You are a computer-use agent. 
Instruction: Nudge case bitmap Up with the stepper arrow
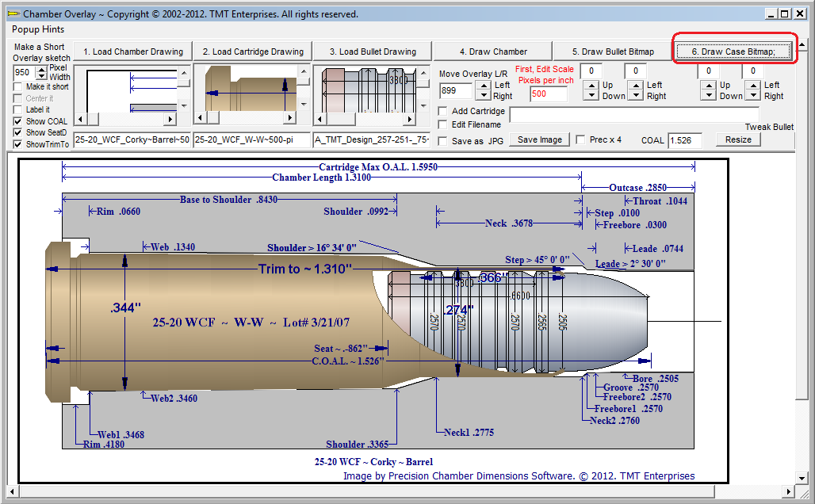tap(708, 86)
